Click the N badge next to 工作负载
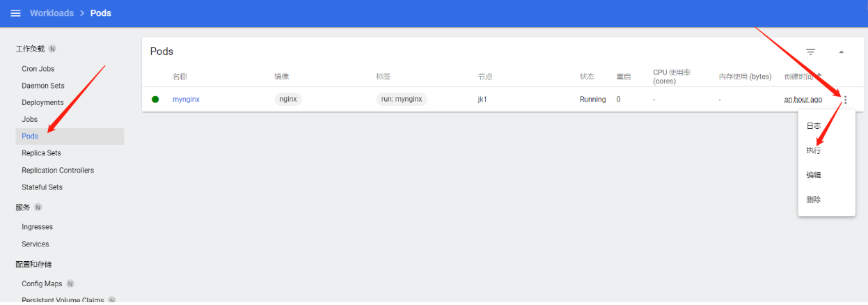 pyautogui.click(x=52, y=49)
